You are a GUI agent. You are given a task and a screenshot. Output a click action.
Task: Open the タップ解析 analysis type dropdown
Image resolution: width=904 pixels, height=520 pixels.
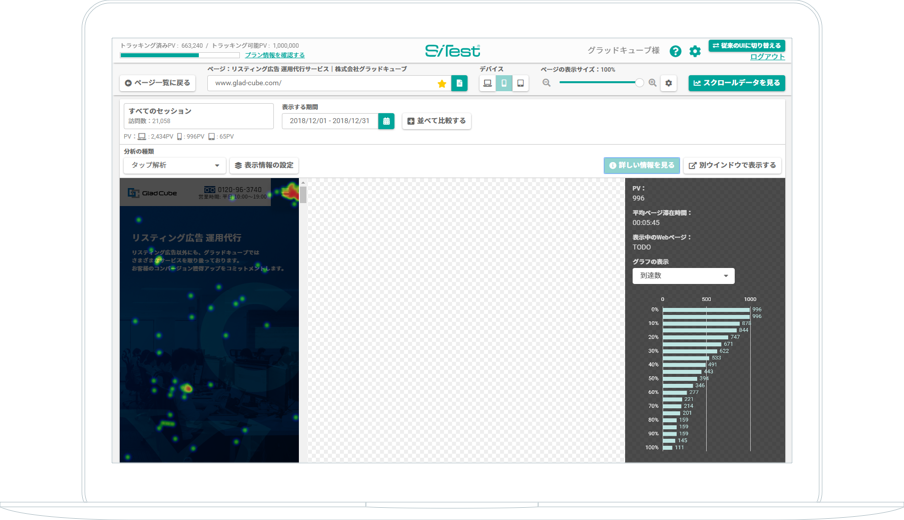tap(174, 165)
